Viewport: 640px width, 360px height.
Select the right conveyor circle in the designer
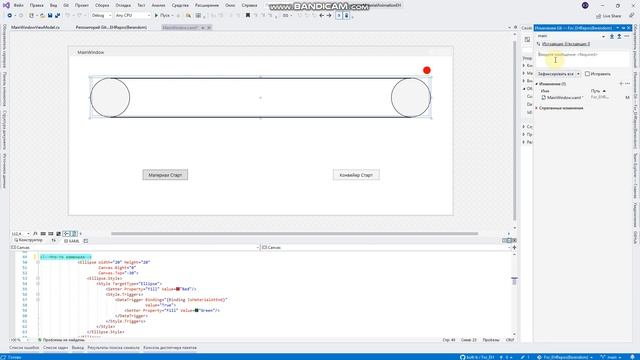pos(411,98)
